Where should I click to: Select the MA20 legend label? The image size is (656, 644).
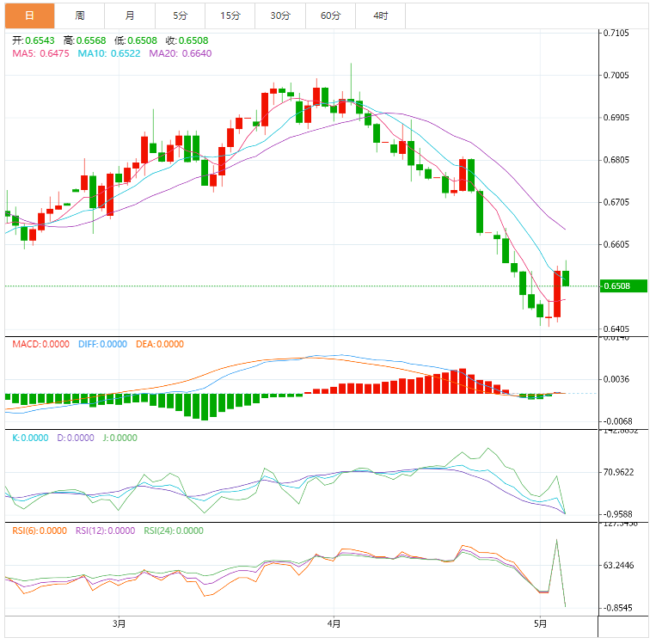click(x=181, y=53)
